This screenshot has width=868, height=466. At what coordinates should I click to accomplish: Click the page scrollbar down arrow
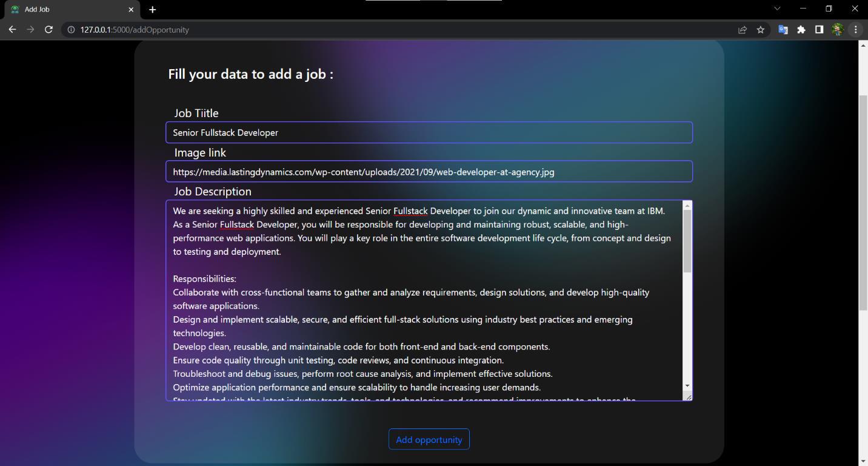863,461
